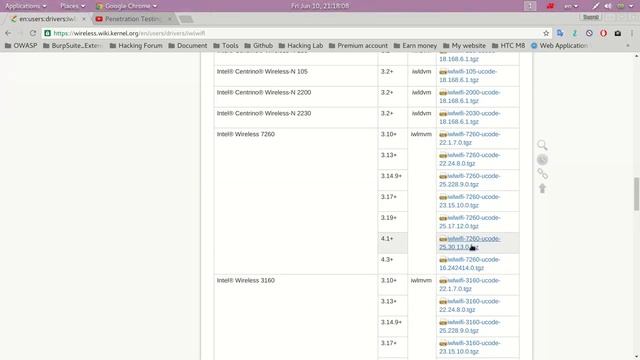Open the Google Chrome app menu

pos(127,6)
